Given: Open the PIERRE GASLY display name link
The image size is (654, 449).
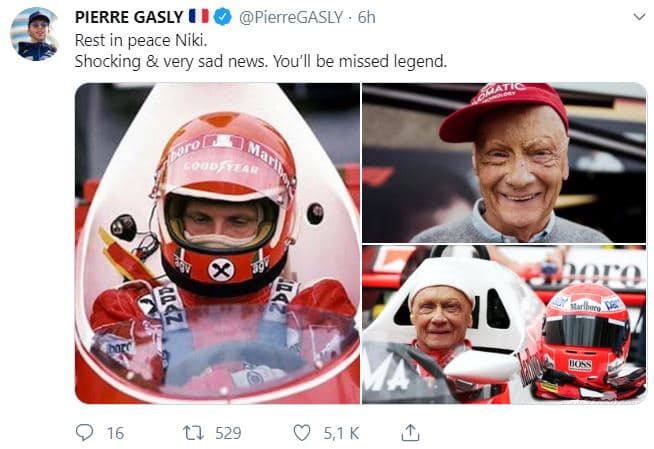Looking at the screenshot, I should point(129,17).
